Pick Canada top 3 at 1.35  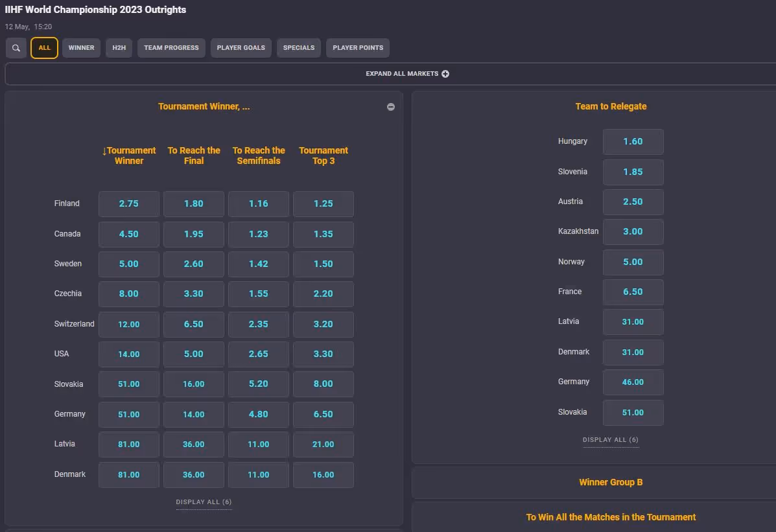pyautogui.click(x=323, y=234)
